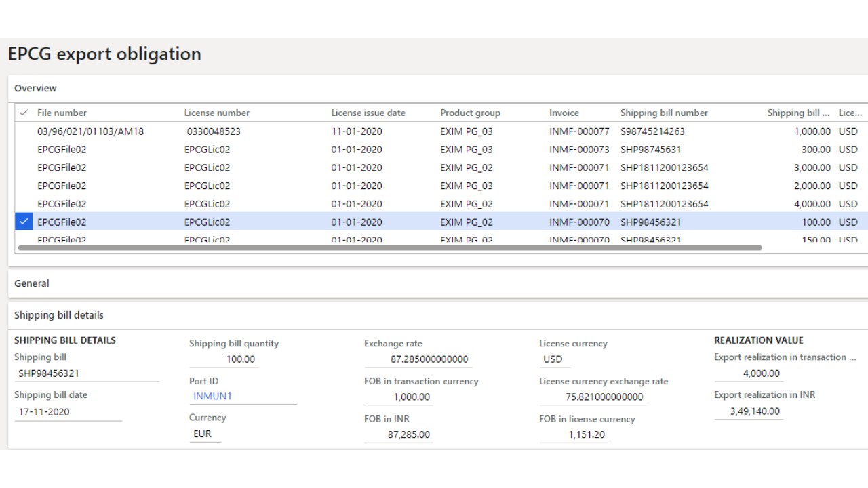The image size is (868, 488).
Task: Toggle the select-all checkmark in grid header
Action: [x=24, y=113]
